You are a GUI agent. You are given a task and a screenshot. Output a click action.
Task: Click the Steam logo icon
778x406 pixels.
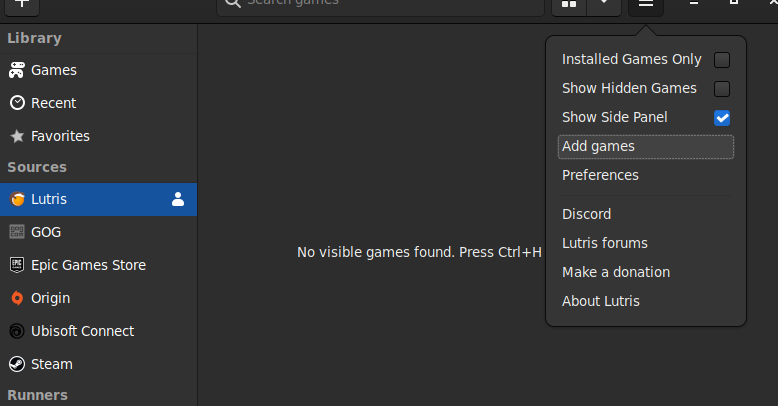tap(17, 364)
